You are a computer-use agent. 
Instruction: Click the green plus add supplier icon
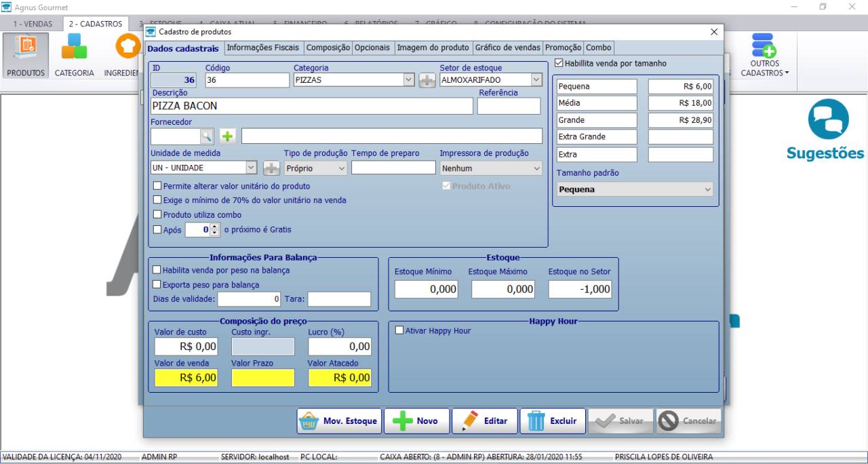[x=227, y=136]
